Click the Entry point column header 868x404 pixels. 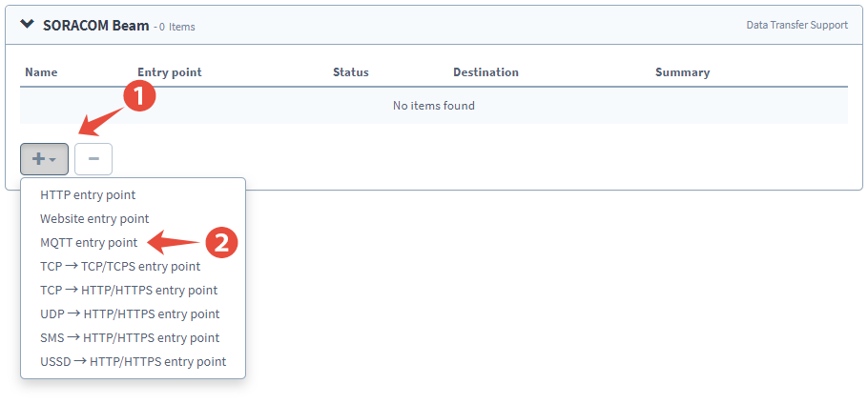click(x=170, y=72)
